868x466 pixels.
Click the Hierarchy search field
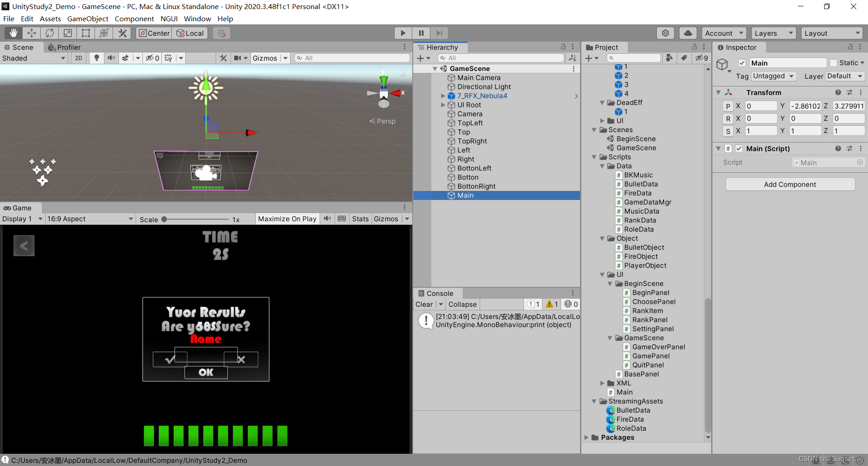coord(501,58)
